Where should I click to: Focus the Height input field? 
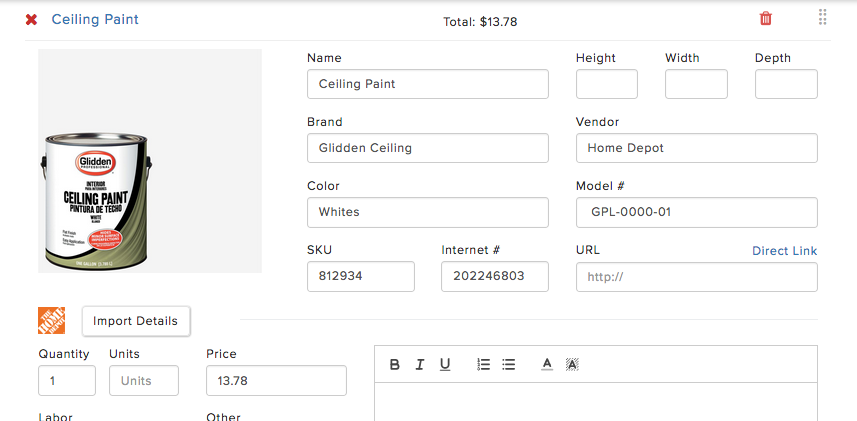607,84
